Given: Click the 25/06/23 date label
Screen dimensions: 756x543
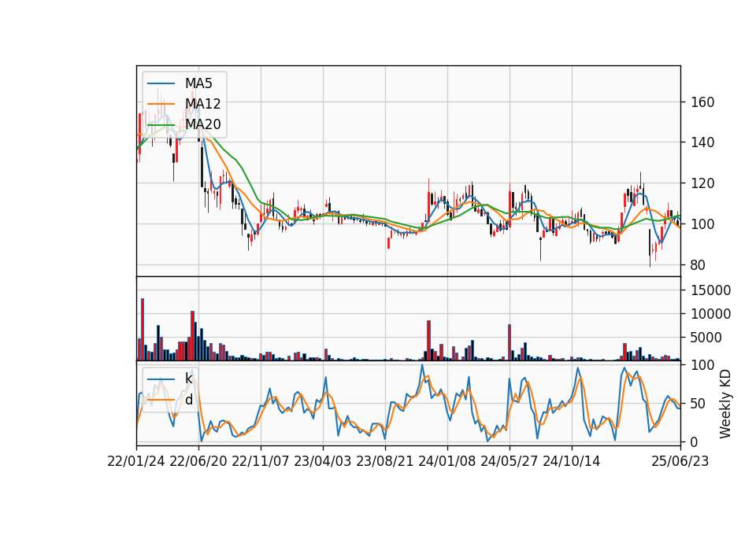Looking at the screenshot, I should coord(680,461).
